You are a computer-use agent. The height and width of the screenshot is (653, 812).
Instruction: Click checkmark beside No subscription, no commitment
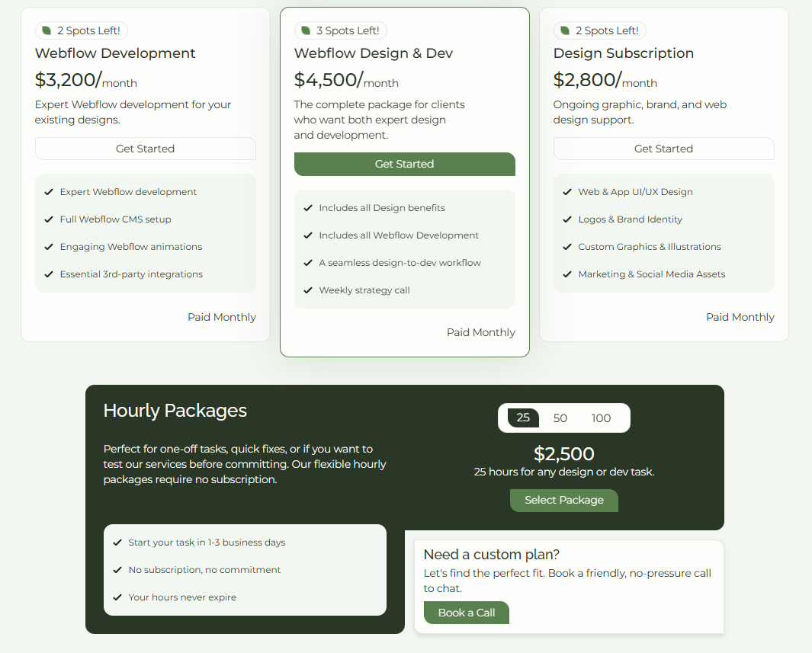click(x=117, y=570)
